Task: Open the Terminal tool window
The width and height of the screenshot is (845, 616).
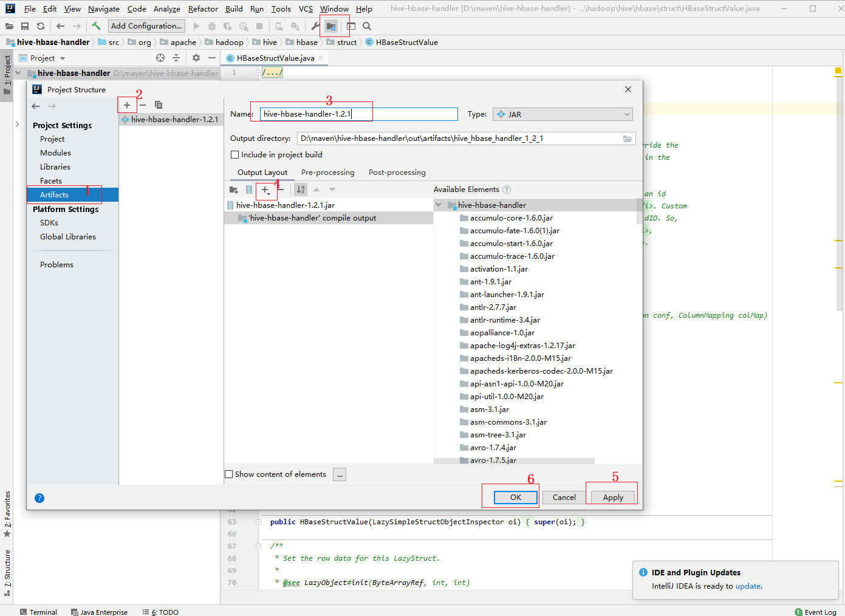Action: coord(38,612)
